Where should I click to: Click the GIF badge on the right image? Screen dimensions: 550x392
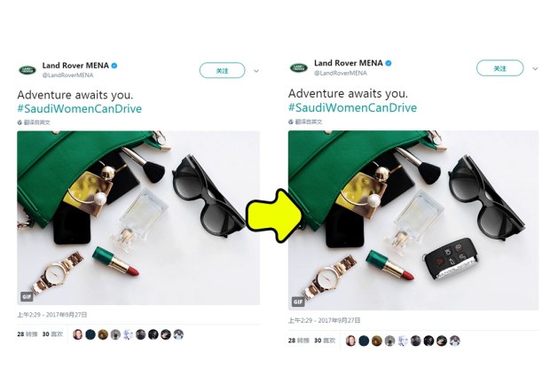[297, 302]
